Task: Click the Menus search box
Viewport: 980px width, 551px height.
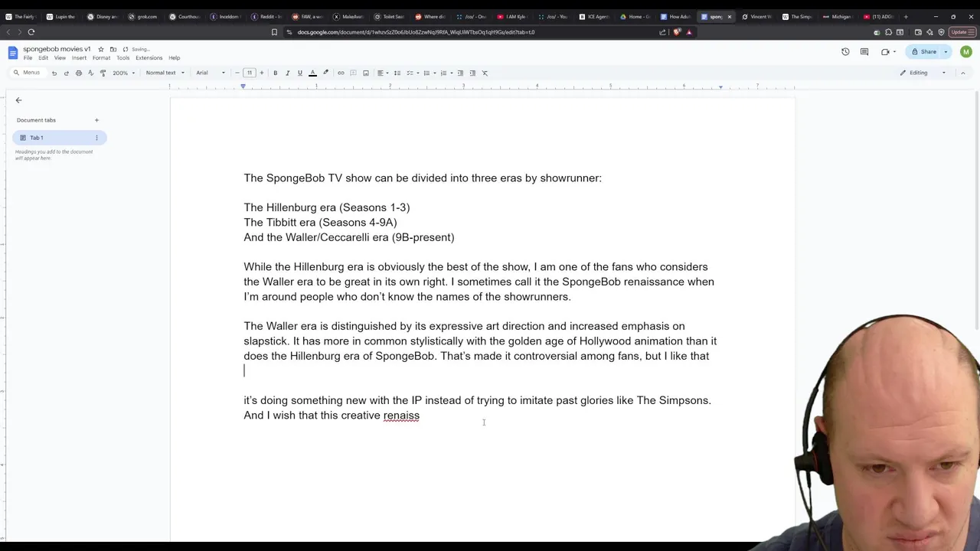Action: 27,73
